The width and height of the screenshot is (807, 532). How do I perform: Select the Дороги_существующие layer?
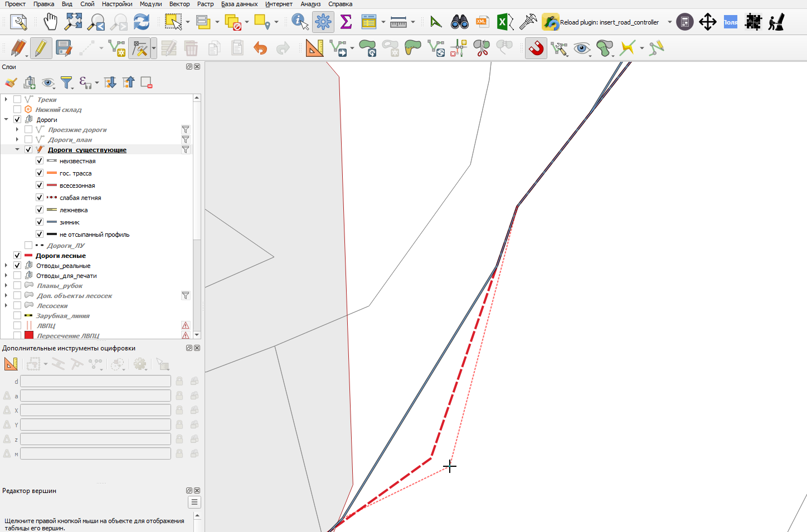coord(87,150)
